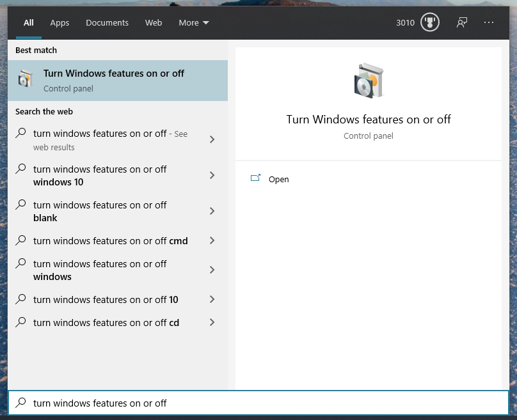517x420 pixels.
Task: Open 'Turn Windows features on or off' best match
Action: click(118, 81)
